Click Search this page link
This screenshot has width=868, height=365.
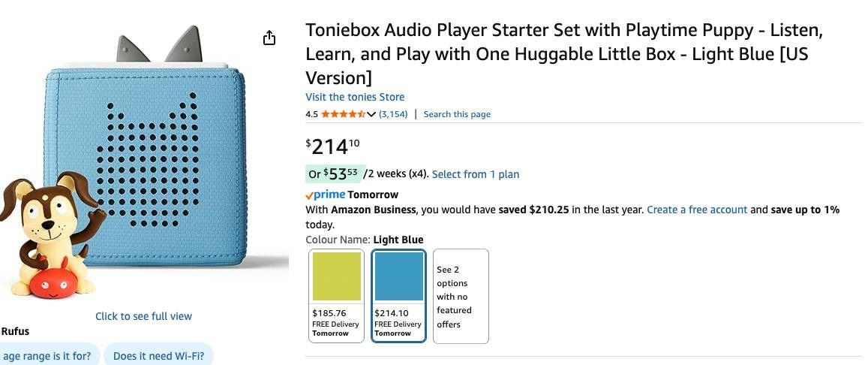click(x=457, y=114)
